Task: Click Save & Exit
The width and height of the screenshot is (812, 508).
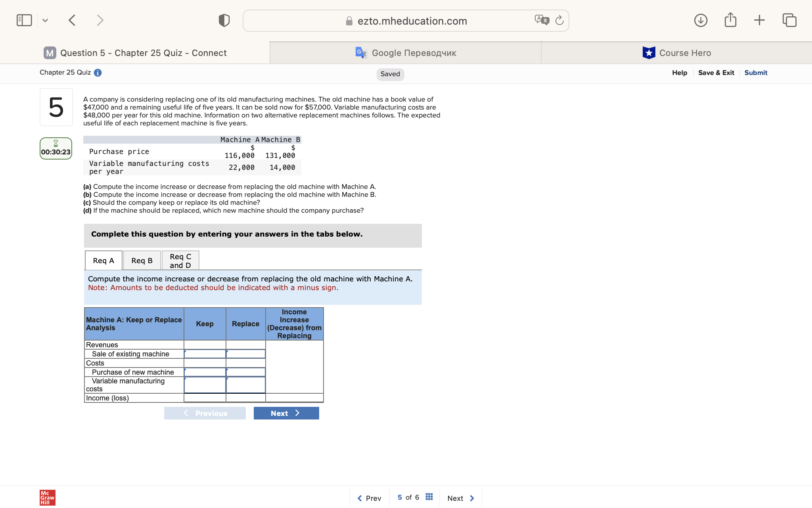Action: pos(716,73)
